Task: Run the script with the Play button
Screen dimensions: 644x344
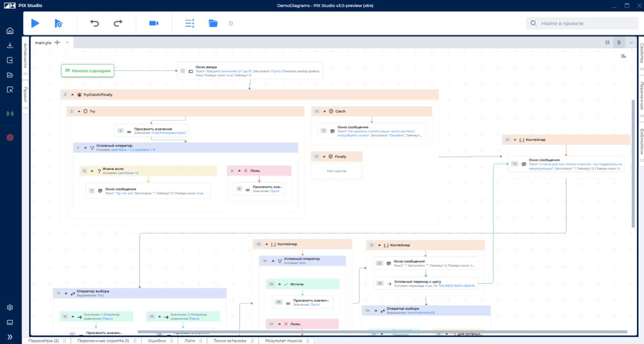Action: tap(35, 23)
